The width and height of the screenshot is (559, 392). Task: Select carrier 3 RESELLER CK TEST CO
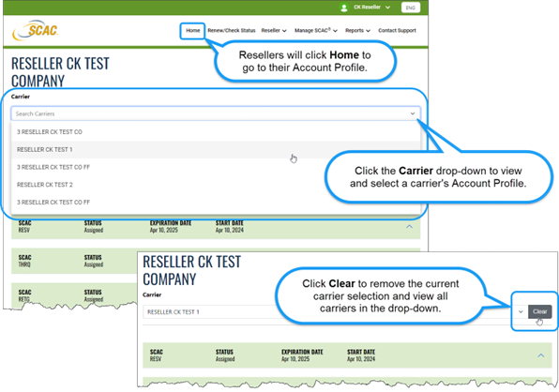(216, 132)
